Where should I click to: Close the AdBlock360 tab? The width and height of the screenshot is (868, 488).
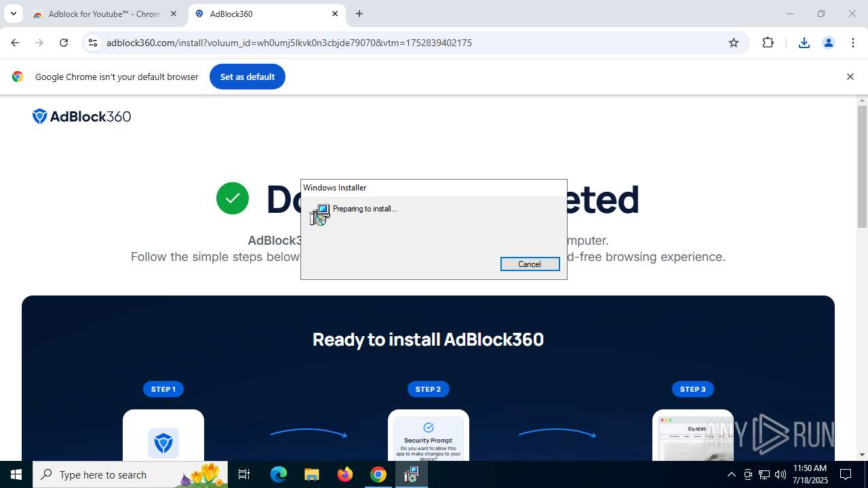click(335, 14)
